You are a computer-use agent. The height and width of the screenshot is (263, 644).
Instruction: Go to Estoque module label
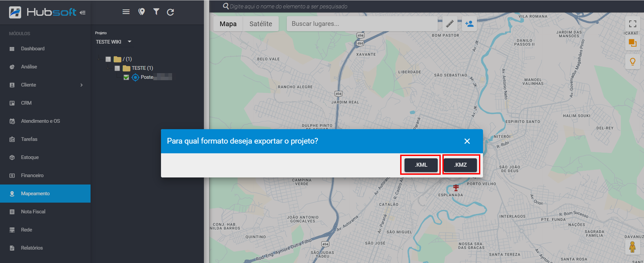click(30, 157)
